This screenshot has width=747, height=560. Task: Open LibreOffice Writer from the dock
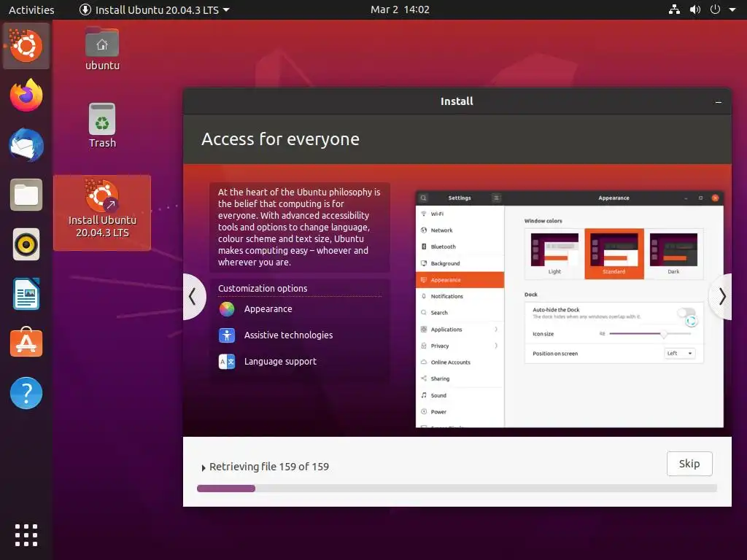[x=26, y=294]
